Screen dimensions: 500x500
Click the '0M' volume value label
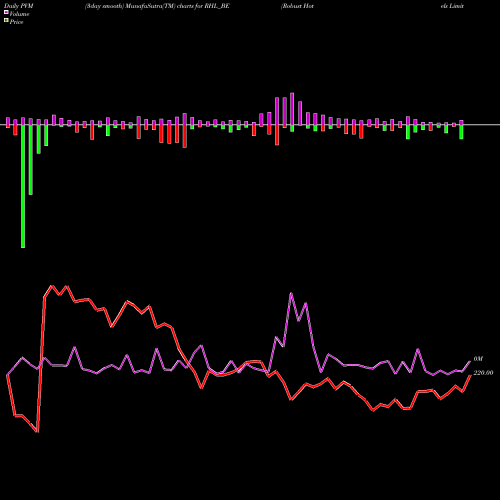[x=478, y=359]
